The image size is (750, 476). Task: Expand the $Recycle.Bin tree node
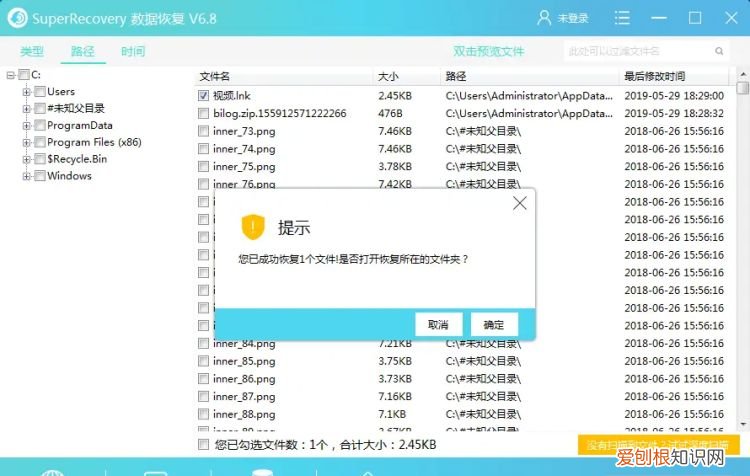pyautogui.click(x=27, y=159)
